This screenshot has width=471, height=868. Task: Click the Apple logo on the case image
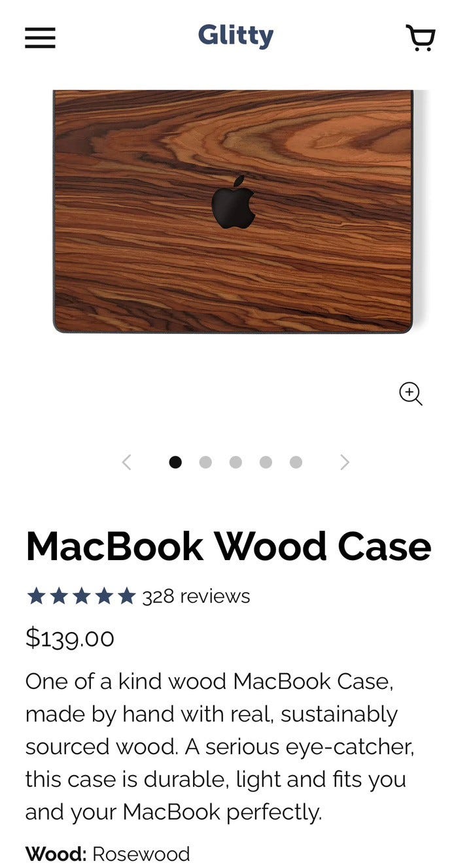point(233,202)
